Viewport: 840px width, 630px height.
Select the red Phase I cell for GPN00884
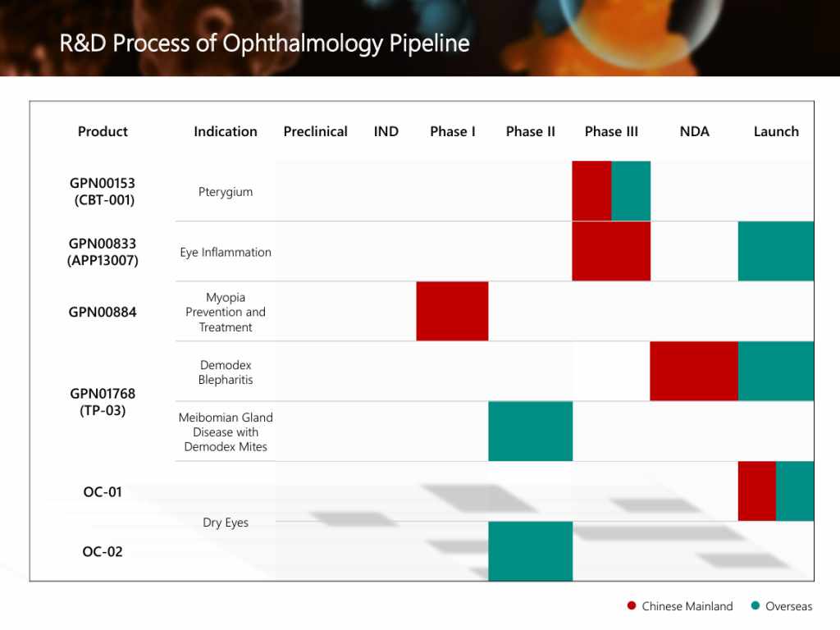point(452,311)
